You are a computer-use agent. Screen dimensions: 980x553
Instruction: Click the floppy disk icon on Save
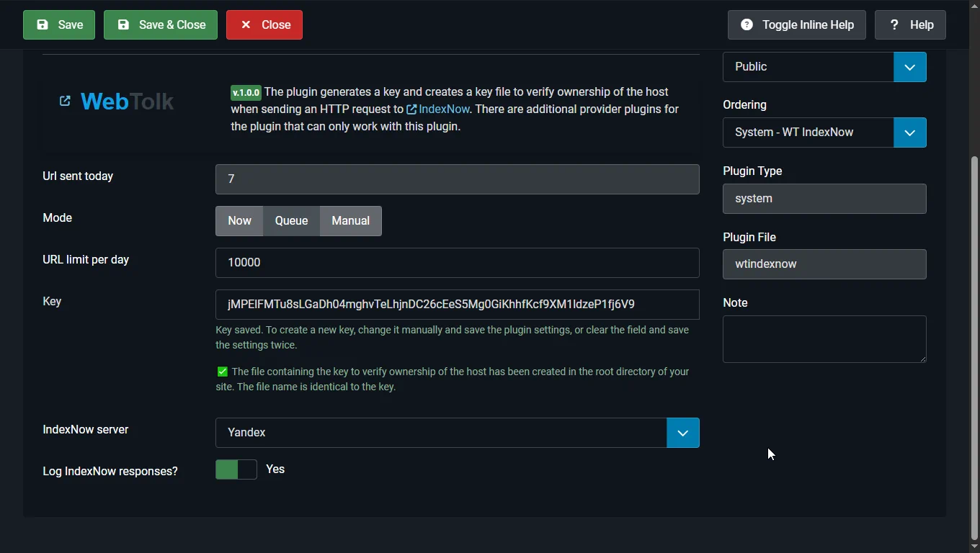coord(43,24)
